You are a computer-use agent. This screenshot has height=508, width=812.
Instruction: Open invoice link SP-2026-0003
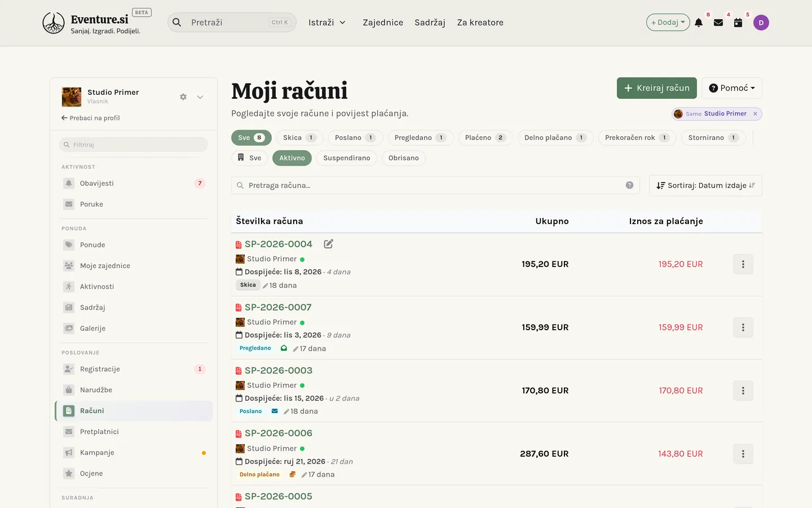[279, 370]
